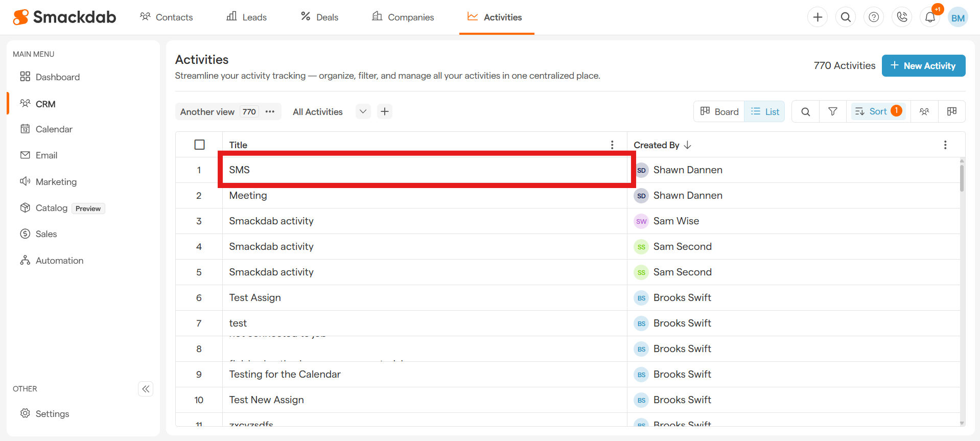This screenshot has width=980, height=441.
Task: Click the plus quick-add icon in header
Action: [x=818, y=17]
